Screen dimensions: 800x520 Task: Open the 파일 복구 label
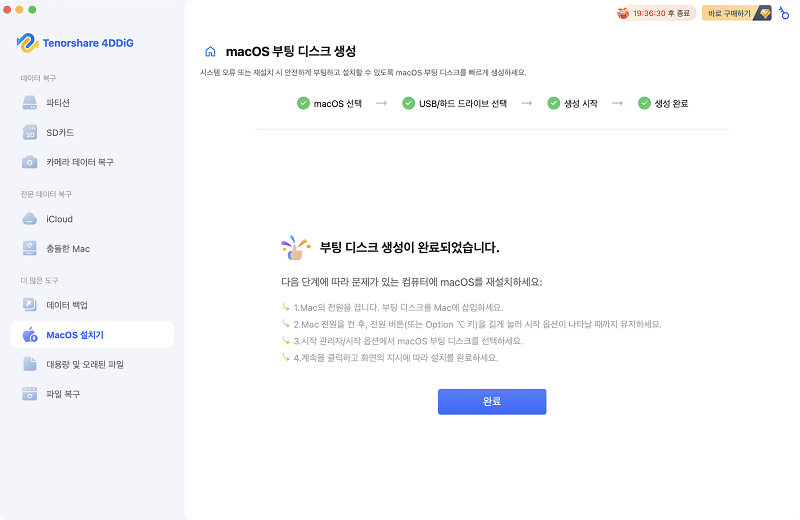point(63,394)
